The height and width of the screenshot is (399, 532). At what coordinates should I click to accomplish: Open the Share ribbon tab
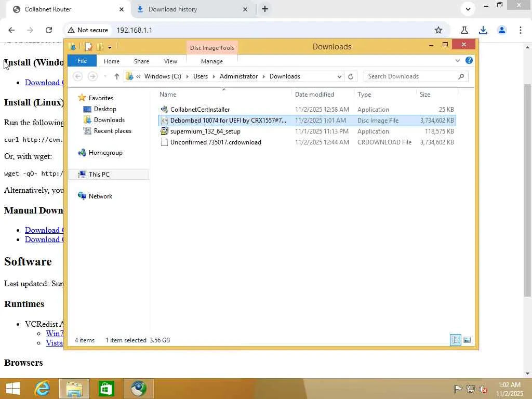click(141, 61)
